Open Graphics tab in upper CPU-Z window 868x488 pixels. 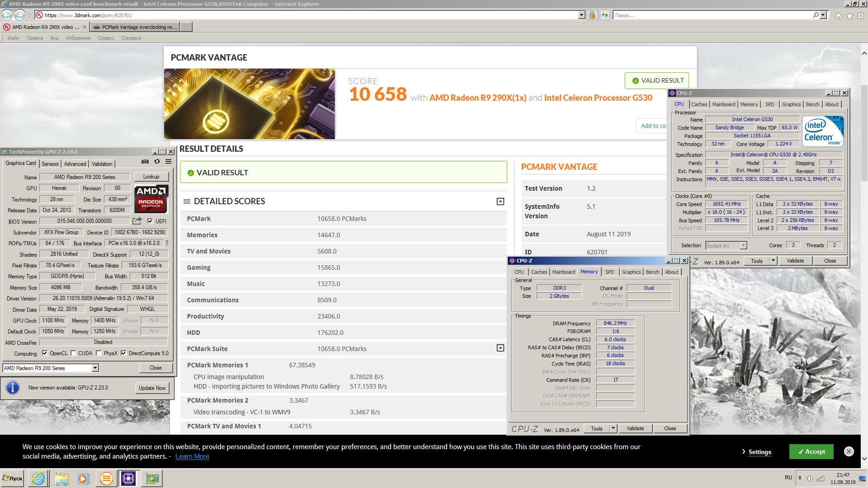coord(791,104)
